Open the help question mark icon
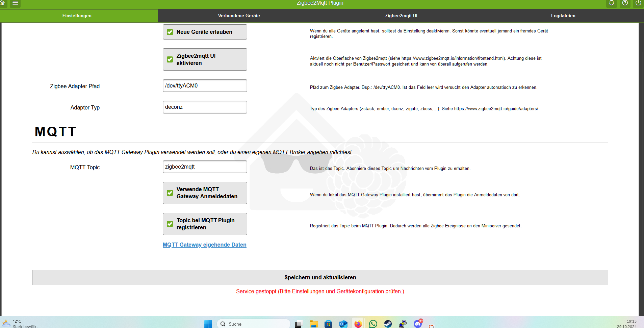The height and width of the screenshot is (328, 644). click(x=625, y=3)
